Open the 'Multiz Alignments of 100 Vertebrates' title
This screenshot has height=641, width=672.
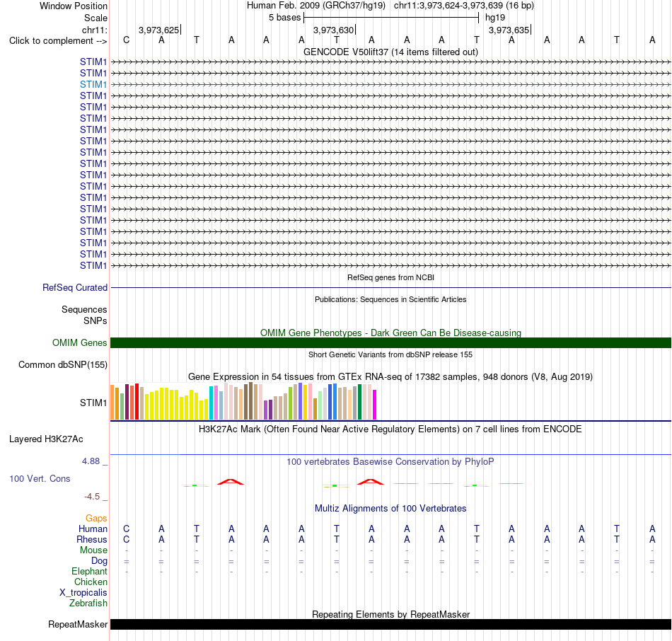click(390, 509)
